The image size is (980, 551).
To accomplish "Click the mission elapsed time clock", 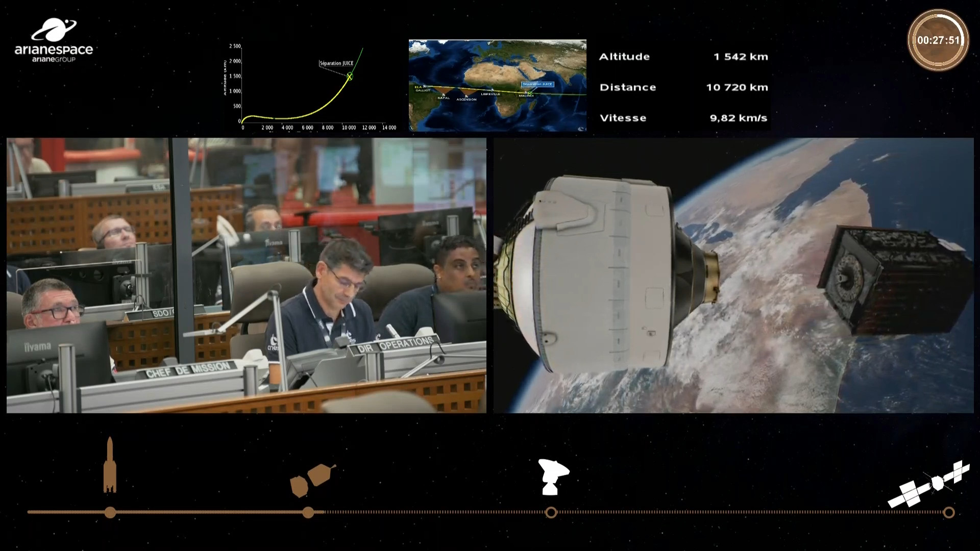I will (x=938, y=40).
